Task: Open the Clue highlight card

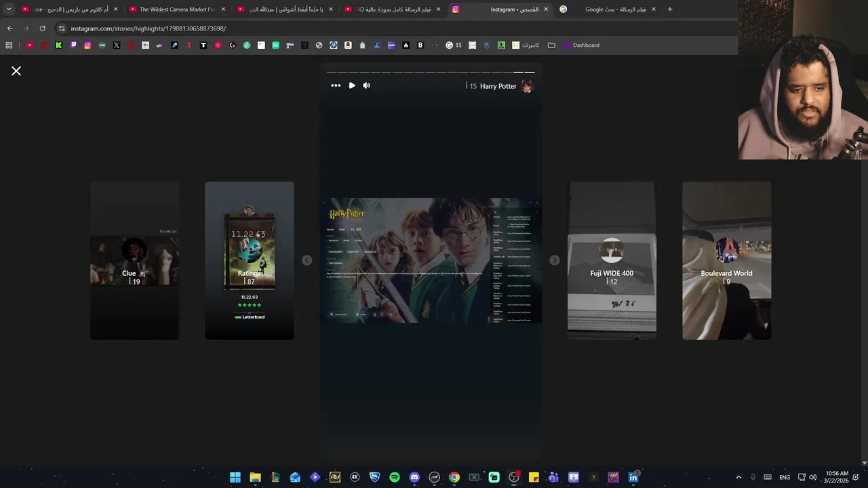Action: [x=134, y=260]
